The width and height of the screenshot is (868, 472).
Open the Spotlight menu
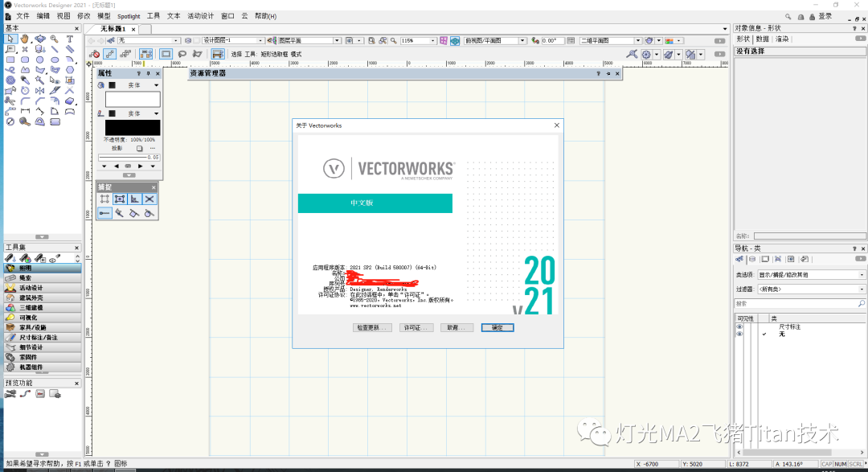tap(129, 16)
